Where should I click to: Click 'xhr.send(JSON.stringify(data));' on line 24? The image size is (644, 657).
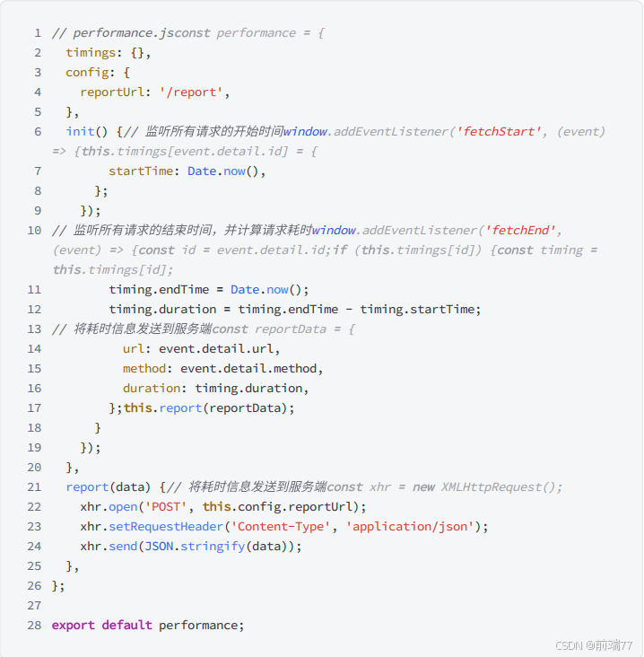click(x=191, y=546)
